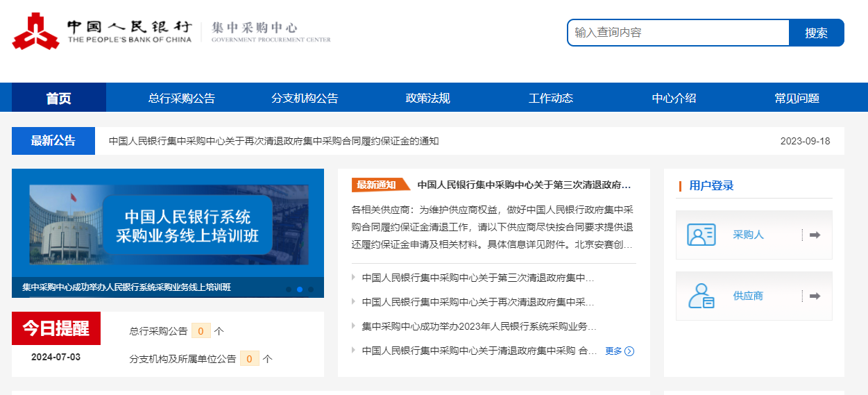Switch to the last carousel slide dot
The width and height of the screenshot is (868, 395).
[x=311, y=289]
